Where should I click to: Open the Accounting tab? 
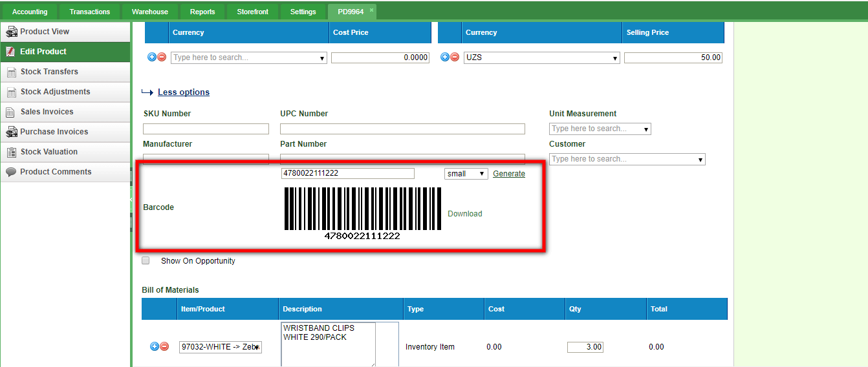(x=30, y=12)
